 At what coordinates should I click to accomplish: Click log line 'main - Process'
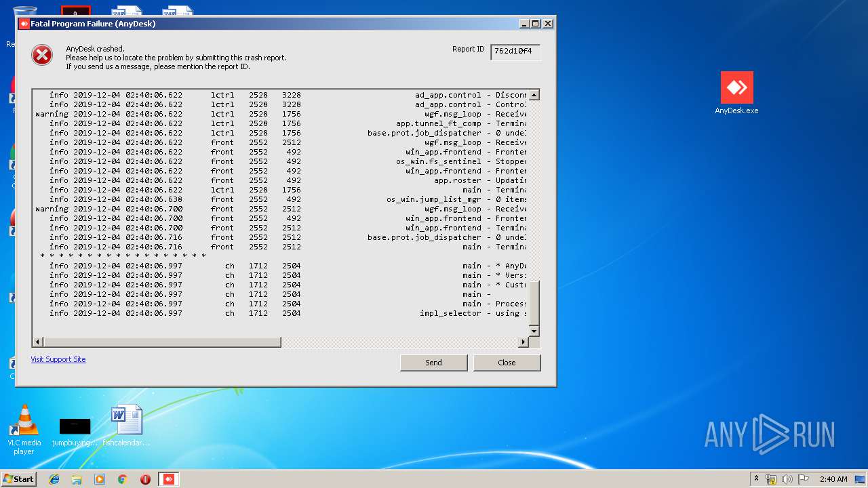(x=281, y=304)
